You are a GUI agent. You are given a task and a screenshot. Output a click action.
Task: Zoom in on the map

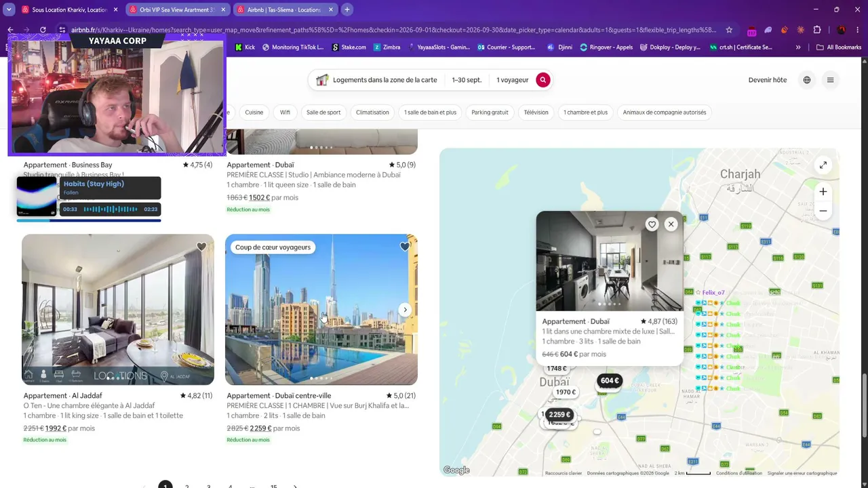823,192
